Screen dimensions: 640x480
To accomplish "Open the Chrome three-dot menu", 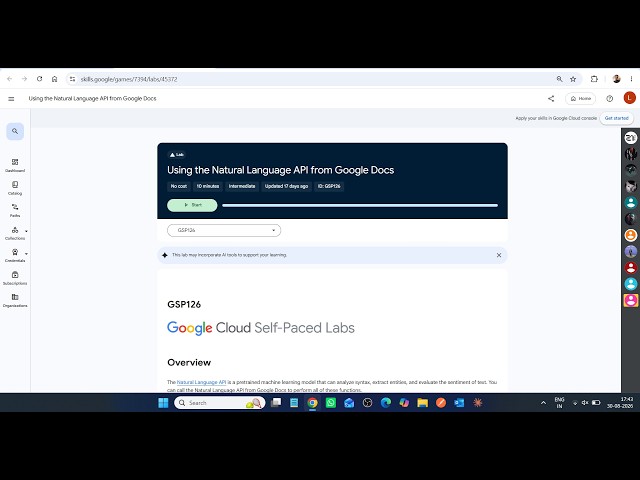I will 631,79.
